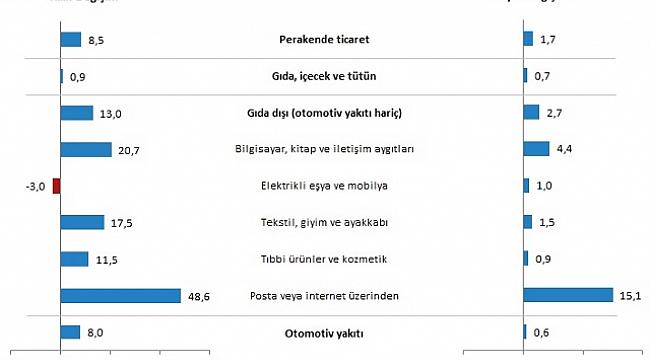Select the Perakende ticaret label
650x360 pixels.
click(324, 40)
